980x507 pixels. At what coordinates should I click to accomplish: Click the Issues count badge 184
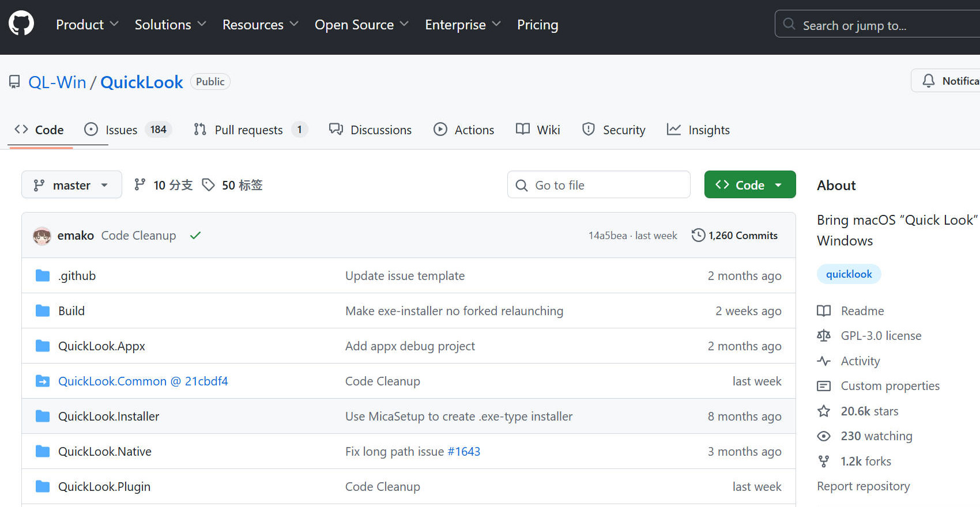pyautogui.click(x=159, y=130)
